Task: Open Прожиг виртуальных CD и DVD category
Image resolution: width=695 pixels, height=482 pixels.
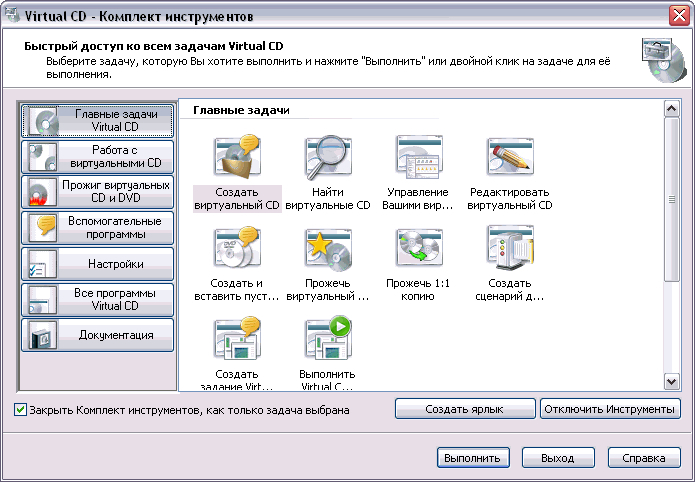Action: pos(98,192)
